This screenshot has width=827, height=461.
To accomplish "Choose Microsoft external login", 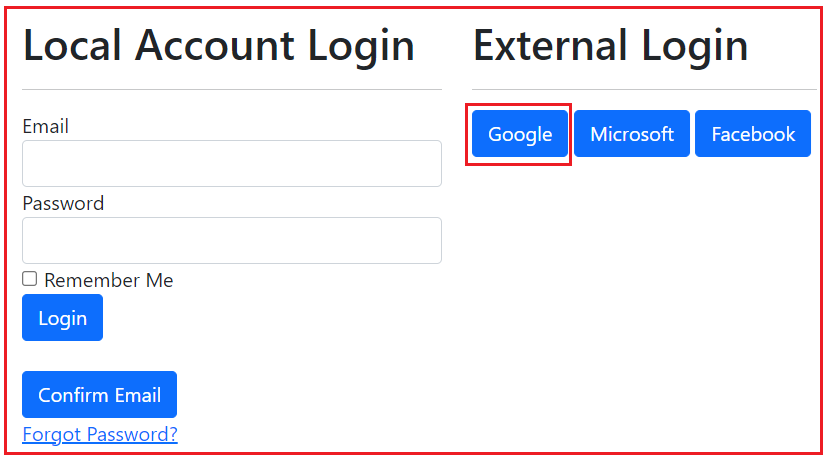I will point(631,134).
